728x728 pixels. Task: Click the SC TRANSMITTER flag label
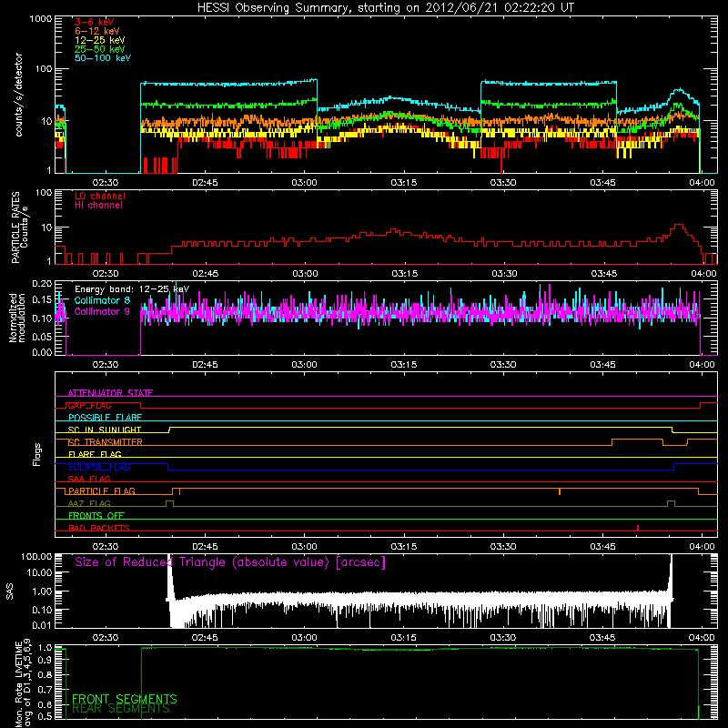tap(106, 442)
